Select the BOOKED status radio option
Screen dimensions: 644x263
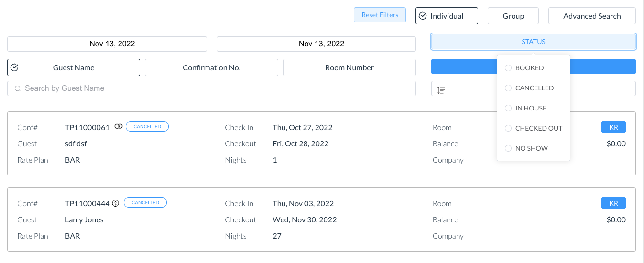pyautogui.click(x=508, y=68)
